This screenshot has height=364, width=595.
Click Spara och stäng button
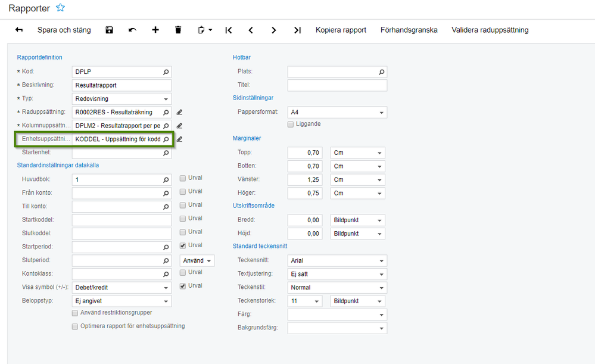coord(64,30)
